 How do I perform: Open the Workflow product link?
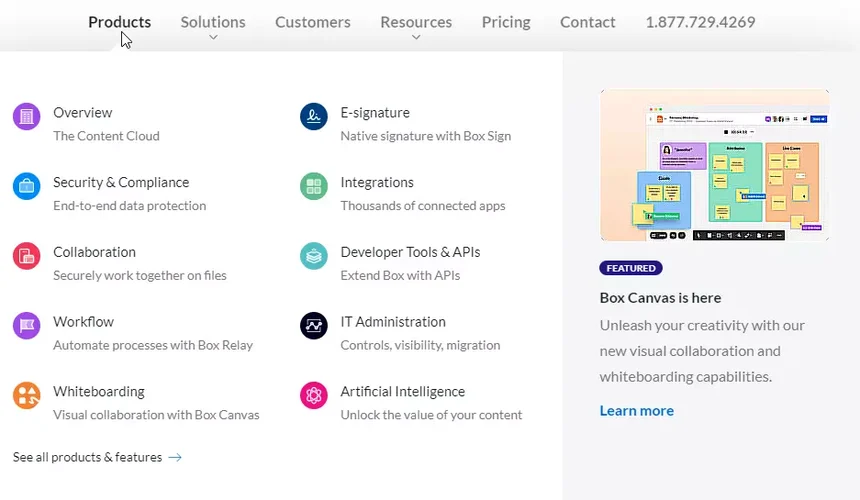click(83, 321)
